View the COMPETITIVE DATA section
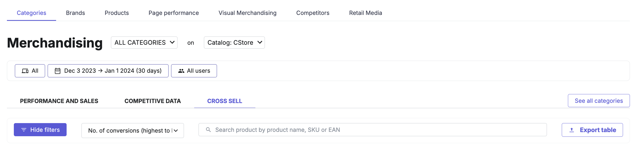The image size is (644, 147). tap(153, 101)
